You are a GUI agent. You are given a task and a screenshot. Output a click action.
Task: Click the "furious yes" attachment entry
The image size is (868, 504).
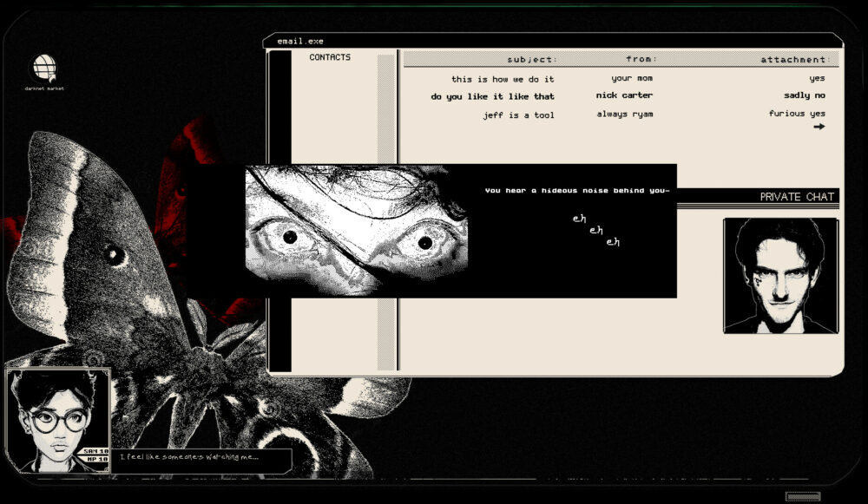796,114
